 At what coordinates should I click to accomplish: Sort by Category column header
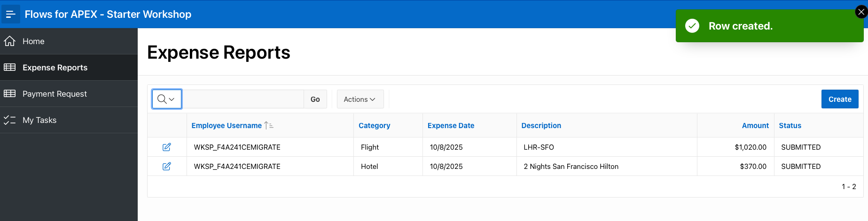[374, 125]
